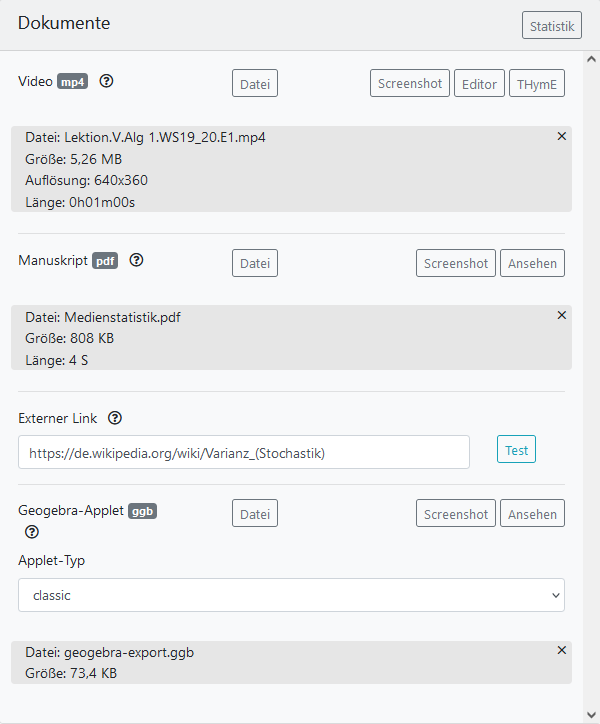The width and height of the screenshot is (600, 724).
Task: Test the external link
Action: click(516, 450)
